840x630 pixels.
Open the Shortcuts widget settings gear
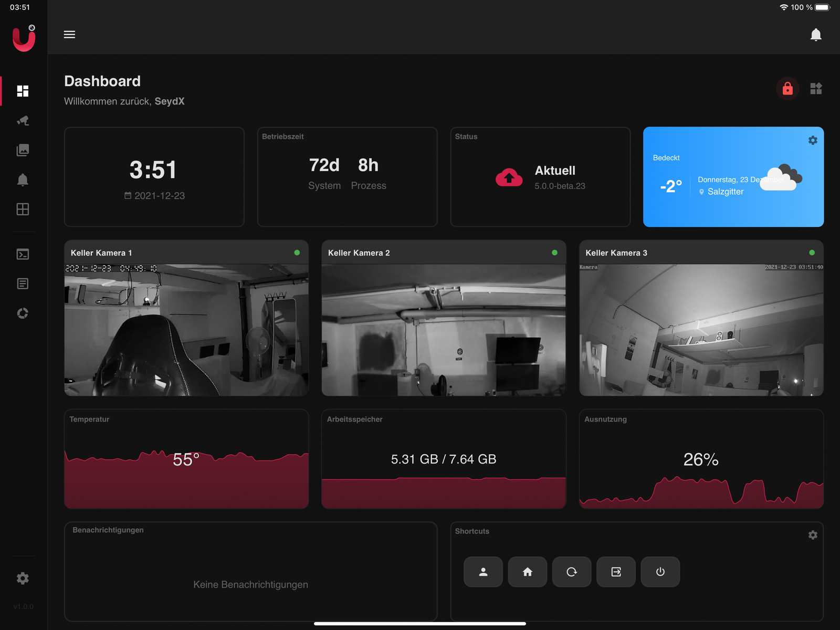(812, 535)
